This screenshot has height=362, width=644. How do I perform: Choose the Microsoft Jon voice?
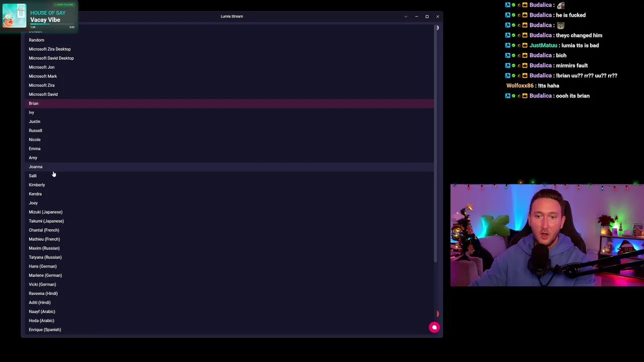(x=229, y=67)
